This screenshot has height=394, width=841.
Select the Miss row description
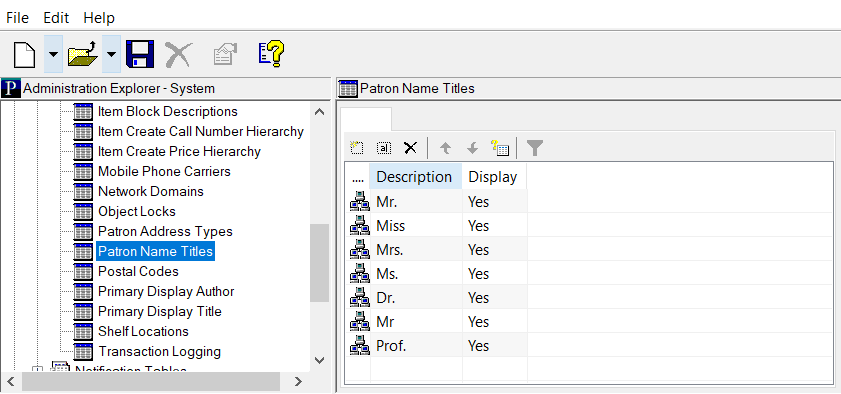pos(390,226)
